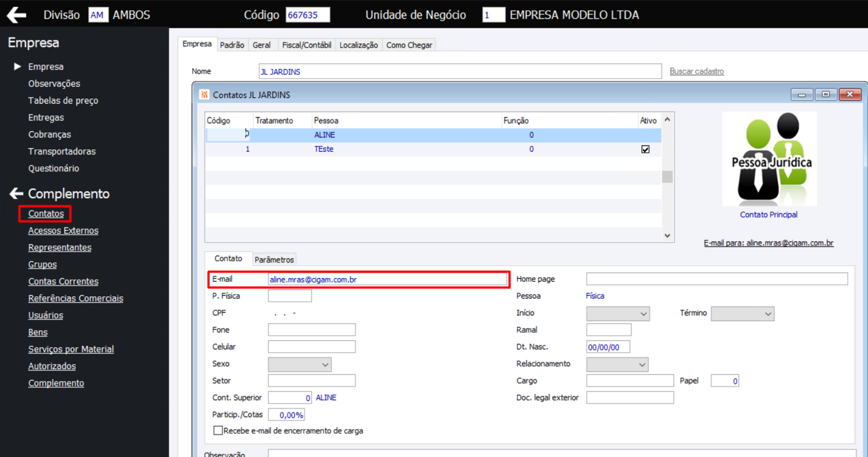Viewport: 868px width, 457px height.
Task: Click the Buscar cadastro link
Action: [x=697, y=71]
